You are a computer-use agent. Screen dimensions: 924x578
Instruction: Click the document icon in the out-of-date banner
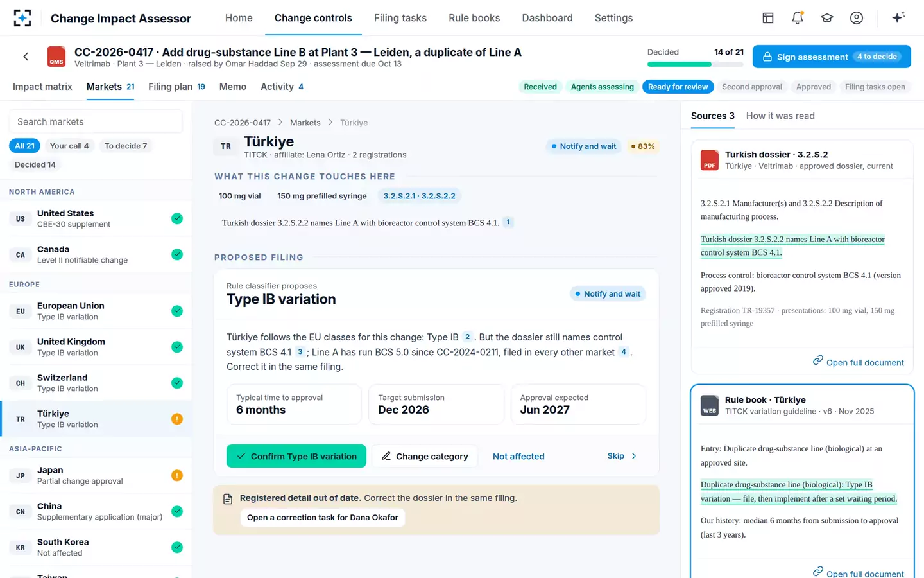coord(228,498)
